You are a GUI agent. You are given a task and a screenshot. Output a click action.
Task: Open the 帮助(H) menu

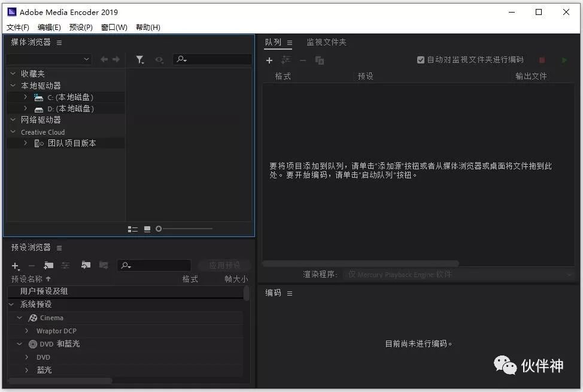148,27
